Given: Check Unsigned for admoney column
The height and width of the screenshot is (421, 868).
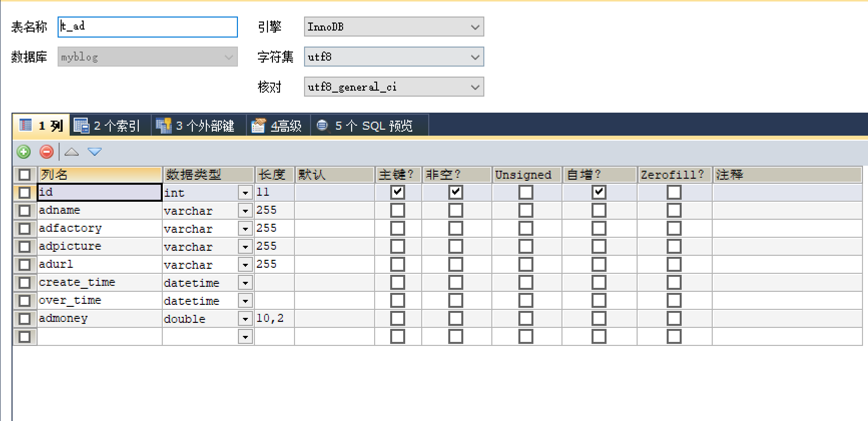Looking at the screenshot, I should (x=526, y=318).
